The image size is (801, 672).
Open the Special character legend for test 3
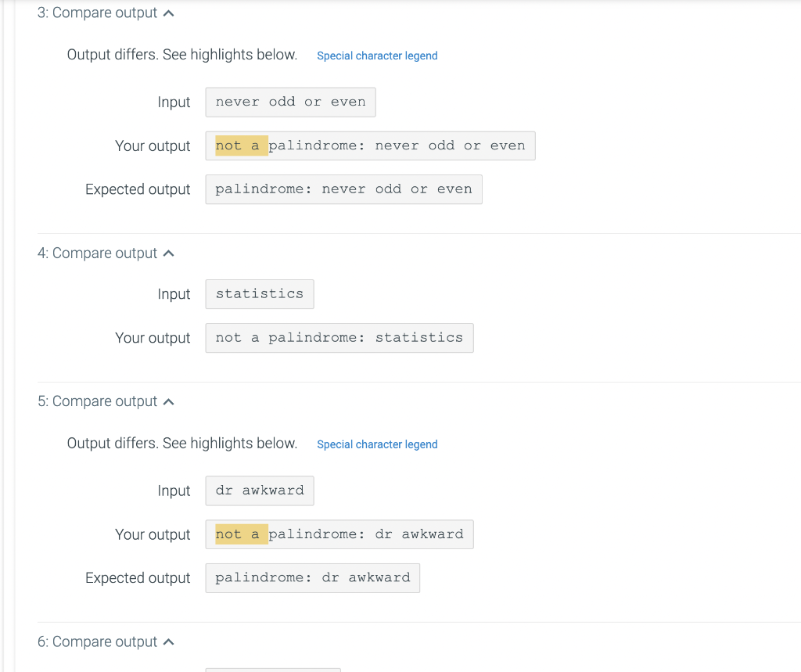pos(377,56)
